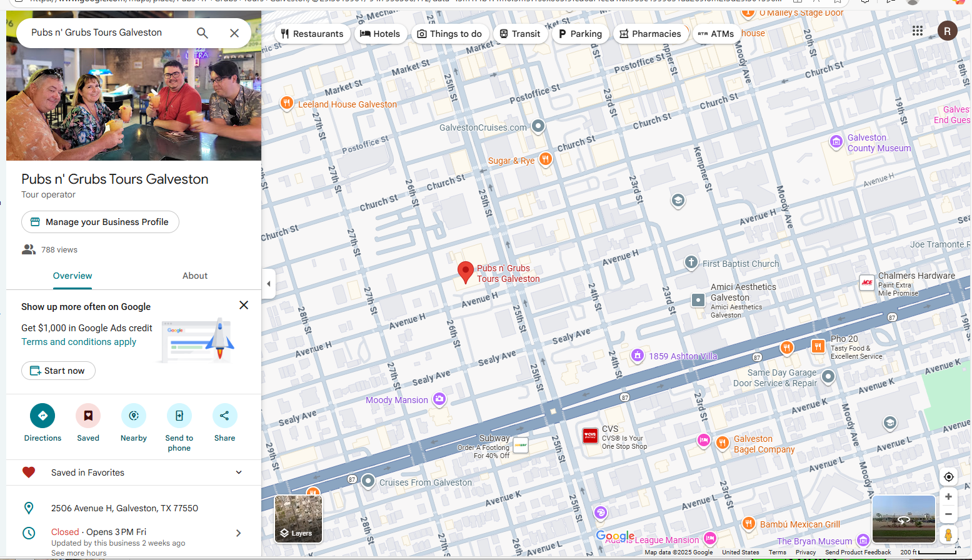Open the Street View photo thumbnail
The height and width of the screenshot is (560, 972).
click(x=903, y=519)
